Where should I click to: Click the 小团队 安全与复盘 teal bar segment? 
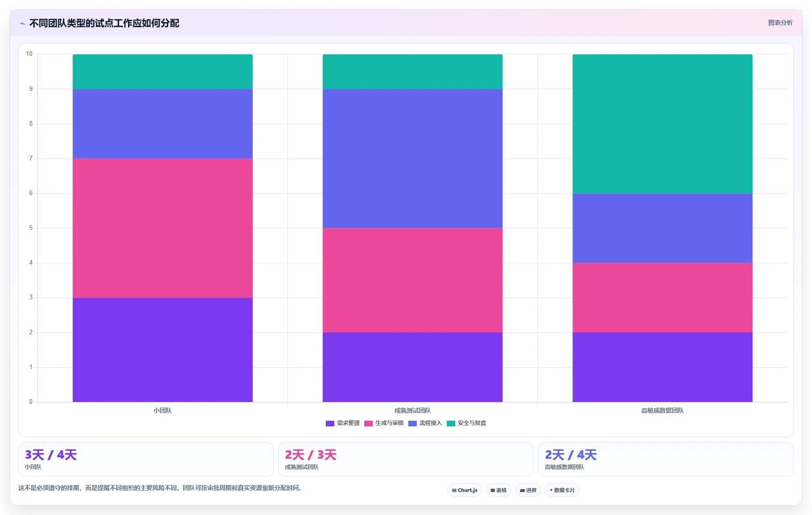(x=163, y=72)
